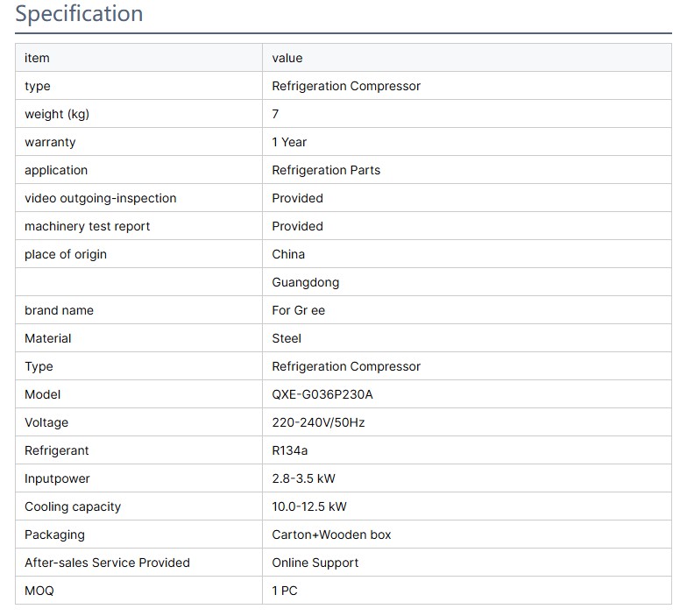Select the 220-240V/50Hz voltage value

point(318,422)
